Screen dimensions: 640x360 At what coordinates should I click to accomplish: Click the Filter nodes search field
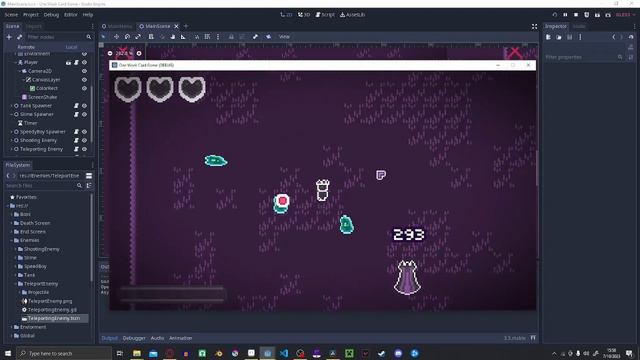click(59, 37)
